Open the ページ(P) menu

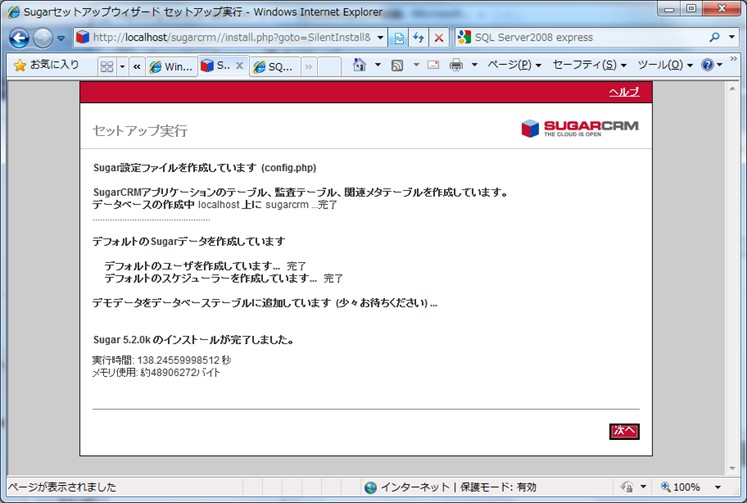(514, 65)
